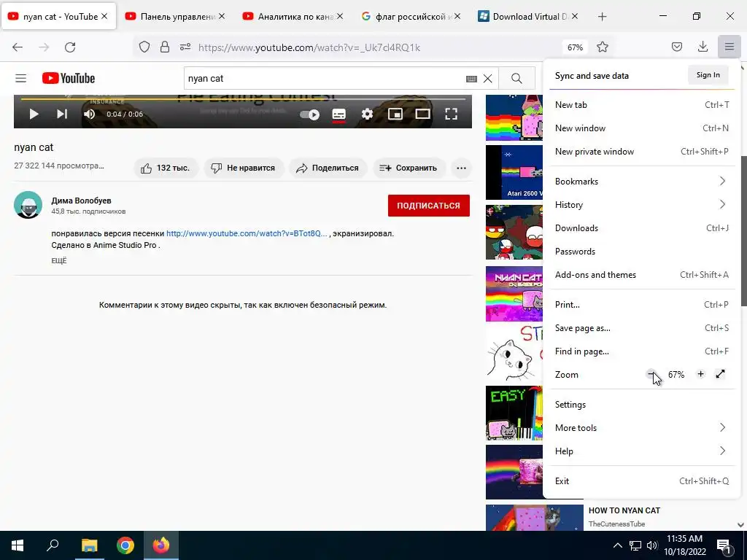
Task: Open Chrome from the Windows taskbar
Action: [125, 545]
